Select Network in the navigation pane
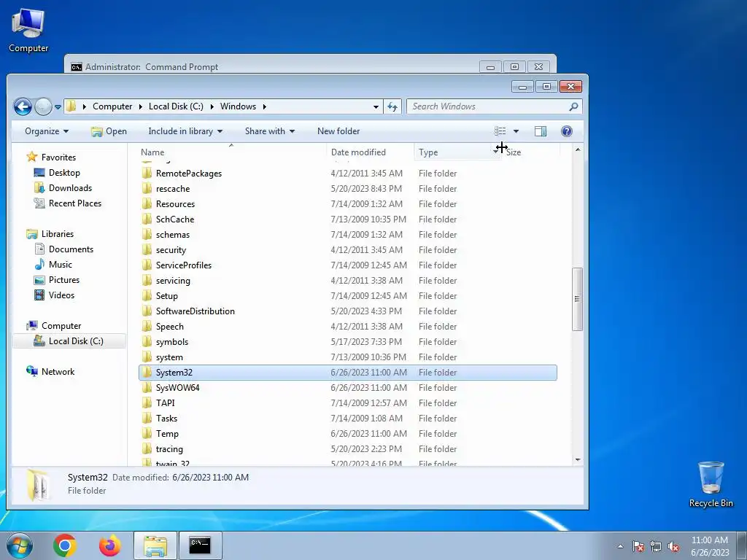Screen dimensions: 747x560 [x=58, y=371]
